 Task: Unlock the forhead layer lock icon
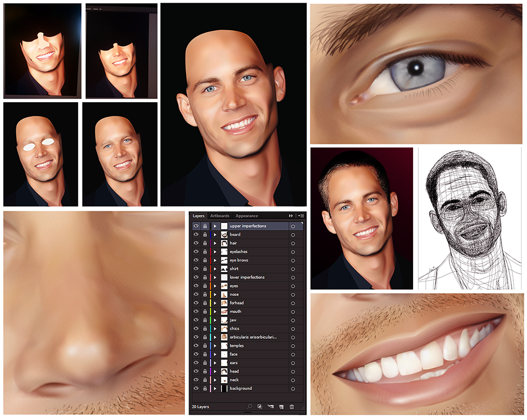pos(204,302)
